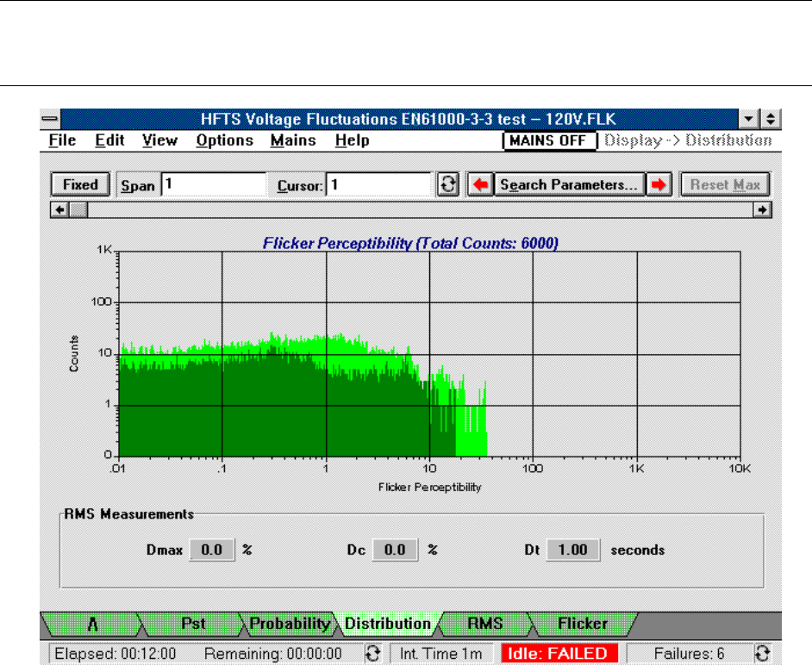
Task: Expand the Mains menu
Action: pos(292,140)
